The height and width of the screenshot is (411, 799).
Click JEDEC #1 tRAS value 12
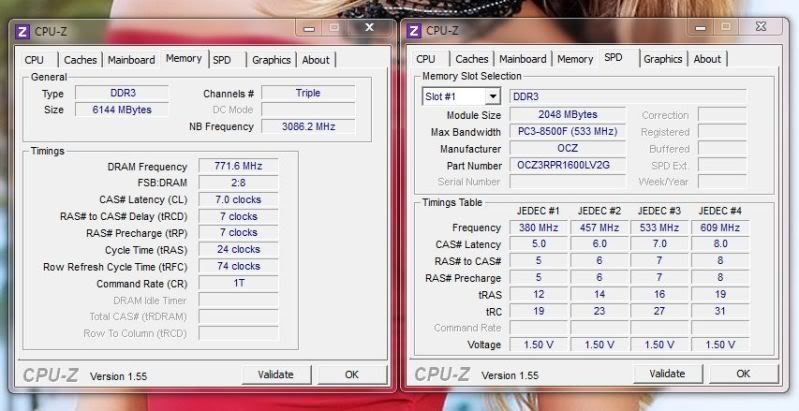pos(539,294)
